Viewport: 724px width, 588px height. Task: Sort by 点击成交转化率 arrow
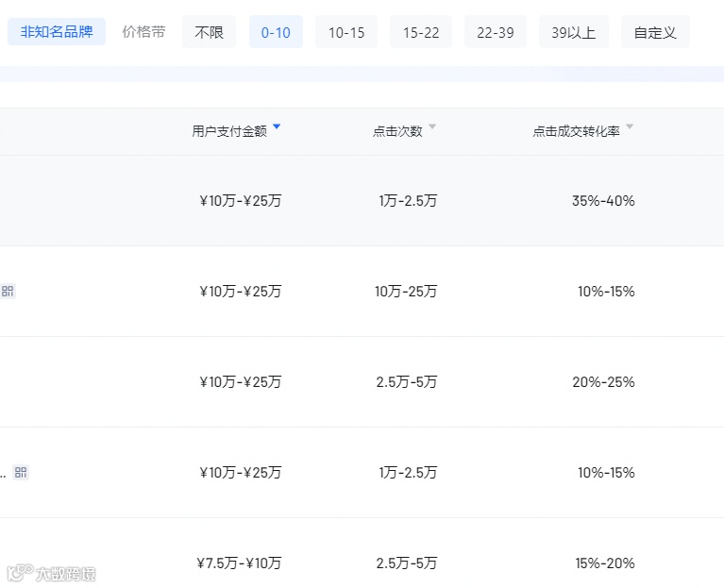pos(630,126)
